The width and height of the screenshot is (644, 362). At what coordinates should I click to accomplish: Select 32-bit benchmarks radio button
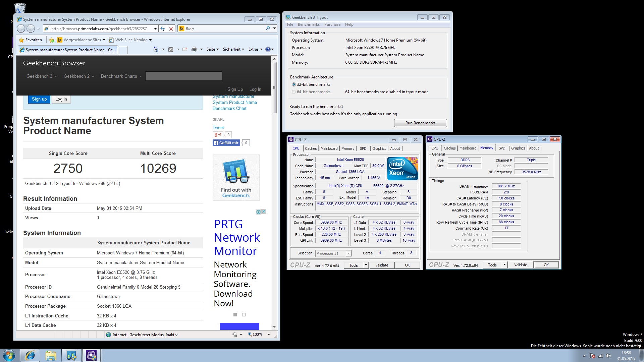[x=294, y=84]
